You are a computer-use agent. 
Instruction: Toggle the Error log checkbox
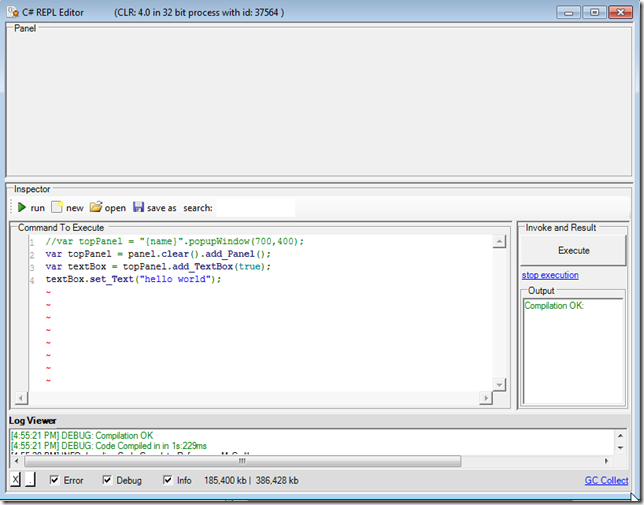(54, 480)
